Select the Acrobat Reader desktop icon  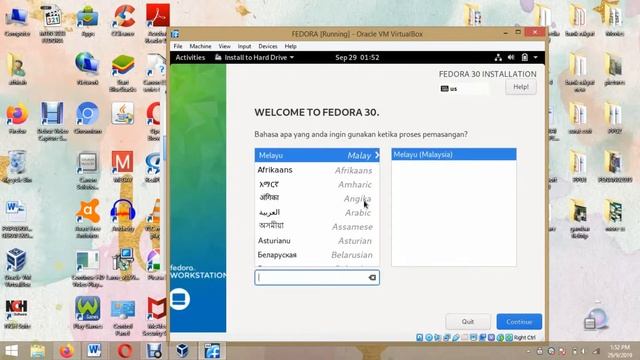(158, 23)
